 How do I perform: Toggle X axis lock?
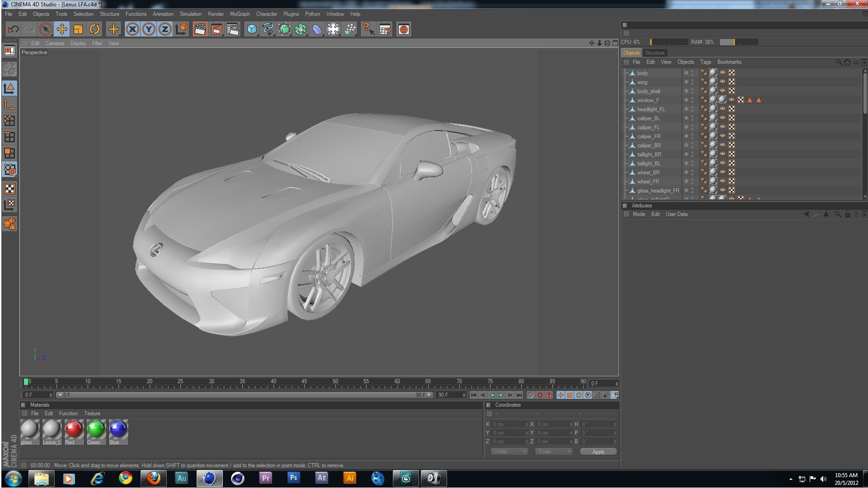(132, 29)
